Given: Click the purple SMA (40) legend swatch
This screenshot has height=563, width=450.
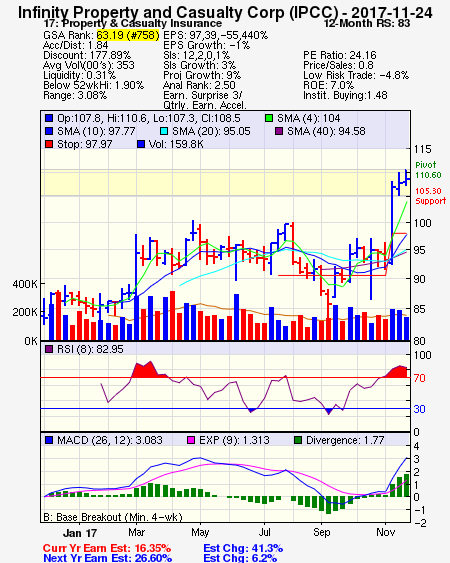Looking at the screenshot, I should tap(279, 131).
